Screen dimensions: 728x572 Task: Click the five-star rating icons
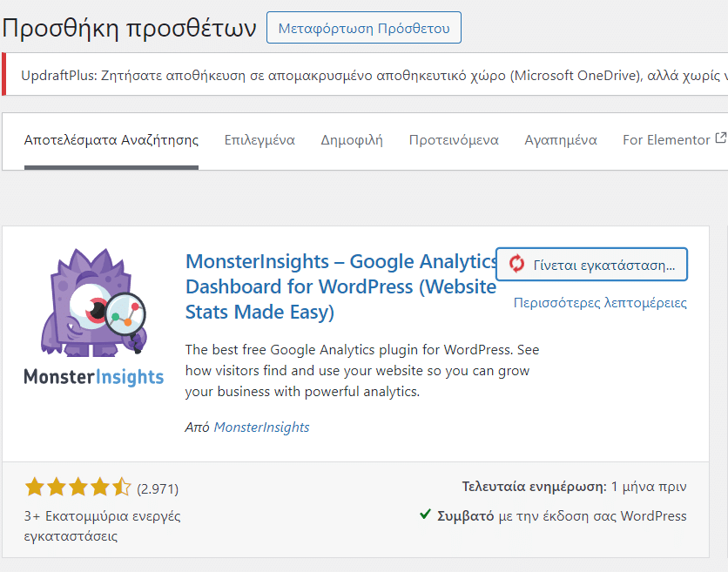78,488
